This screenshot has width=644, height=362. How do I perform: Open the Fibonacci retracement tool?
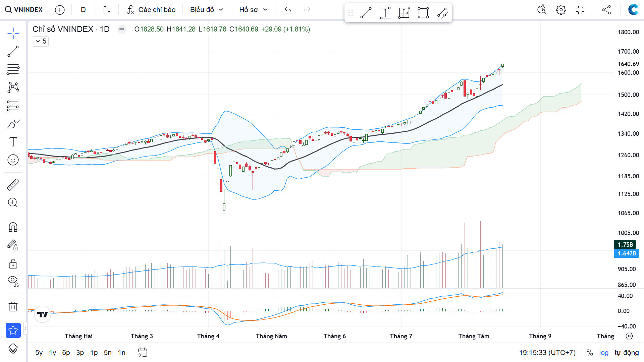(13, 69)
